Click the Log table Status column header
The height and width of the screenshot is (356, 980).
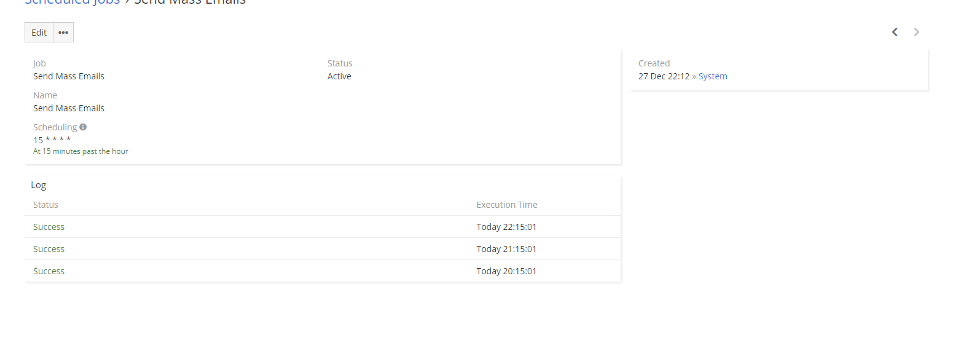(45, 205)
